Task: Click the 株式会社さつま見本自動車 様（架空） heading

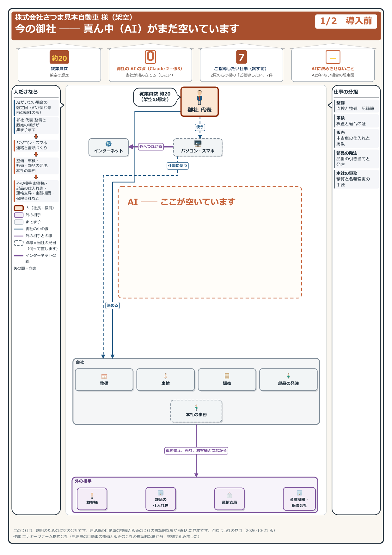Action: point(76,17)
